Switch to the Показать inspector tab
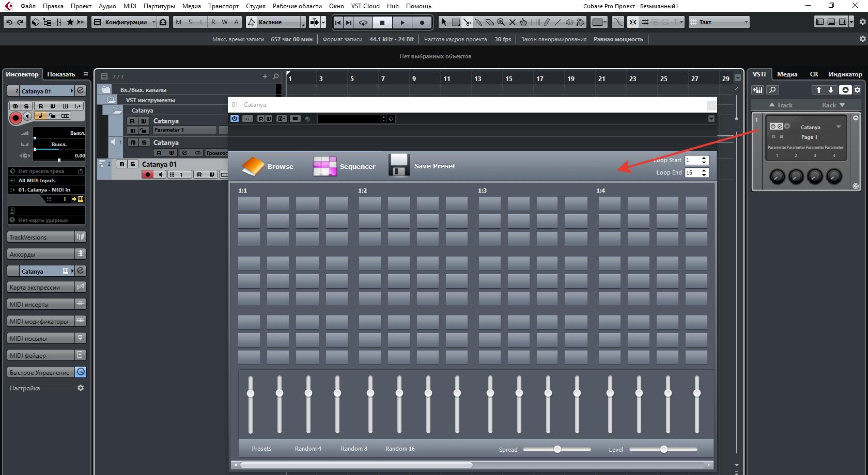 click(61, 74)
